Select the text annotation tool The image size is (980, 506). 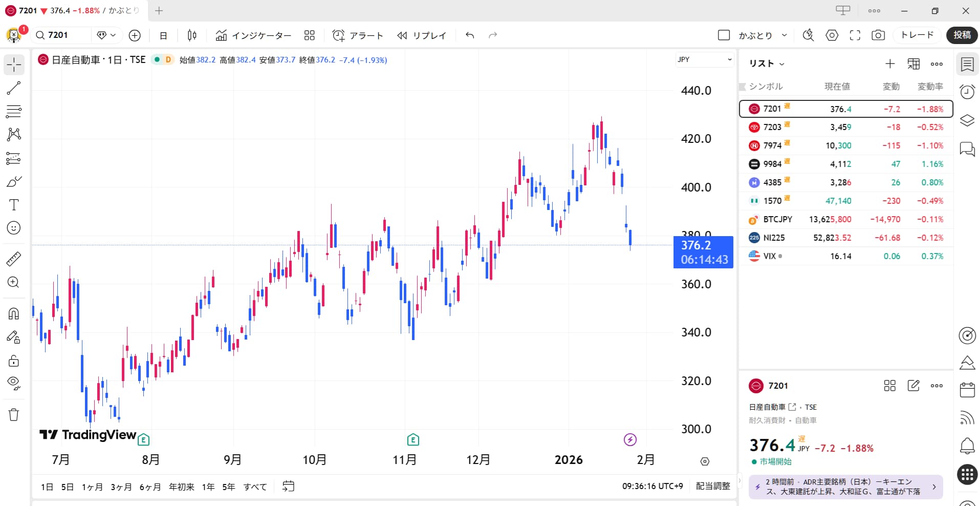(14, 205)
